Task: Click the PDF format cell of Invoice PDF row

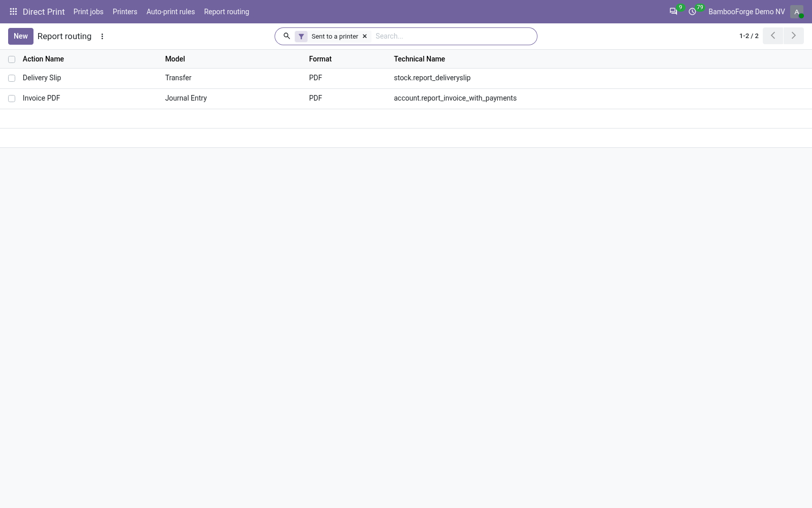Action: 315,98
